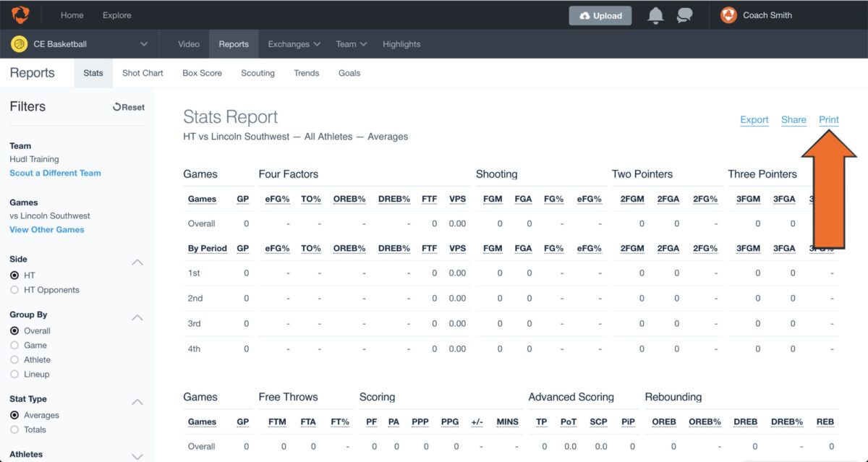Switch to the Stats report tab
Viewport: 868px width, 462px height.
tap(93, 73)
